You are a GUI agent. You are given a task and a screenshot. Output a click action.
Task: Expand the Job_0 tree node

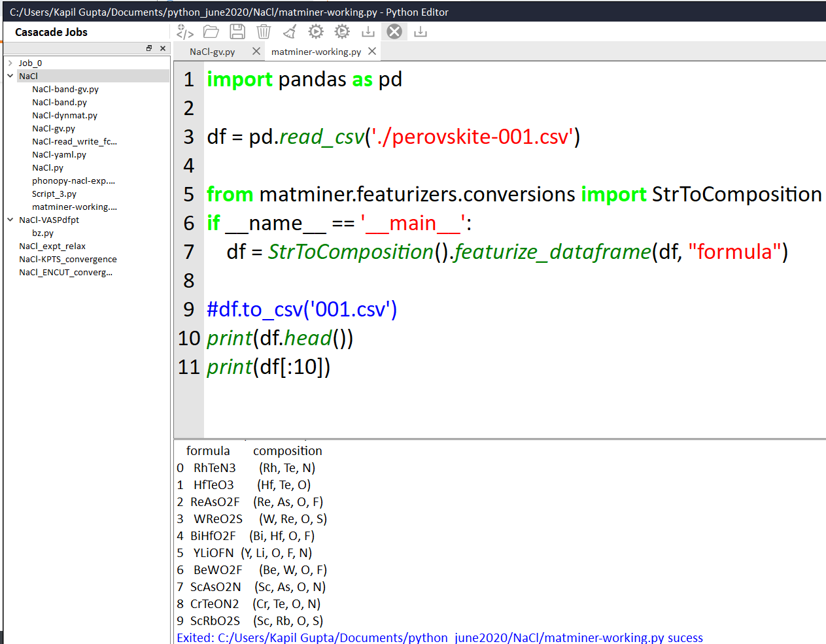click(x=10, y=63)
